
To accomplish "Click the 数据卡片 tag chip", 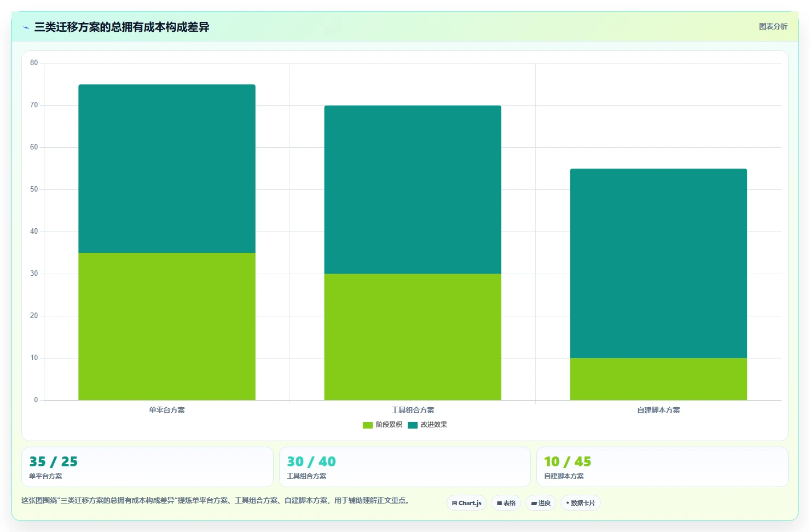I will 581,503.
